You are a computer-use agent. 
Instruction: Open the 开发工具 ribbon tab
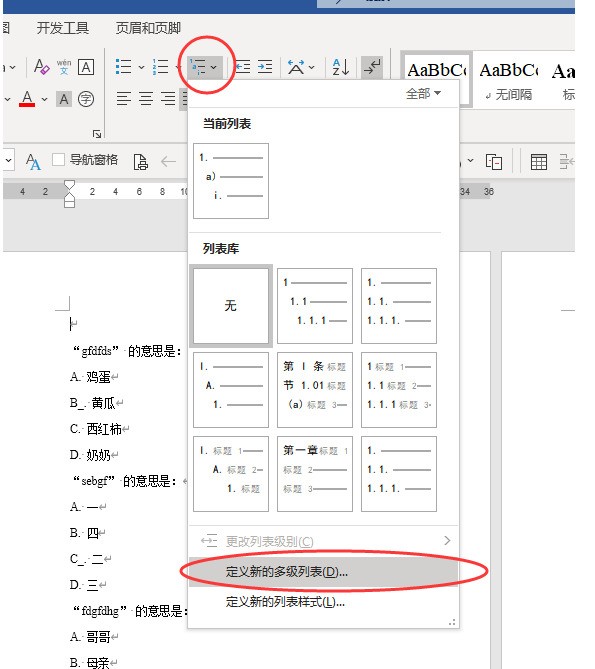point(63,28)
